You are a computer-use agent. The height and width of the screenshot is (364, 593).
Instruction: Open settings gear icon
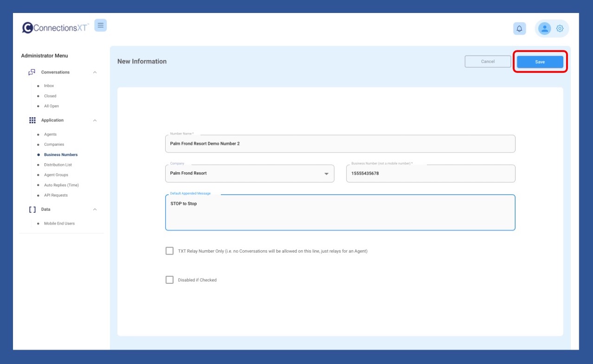click(x=560, y=29)
